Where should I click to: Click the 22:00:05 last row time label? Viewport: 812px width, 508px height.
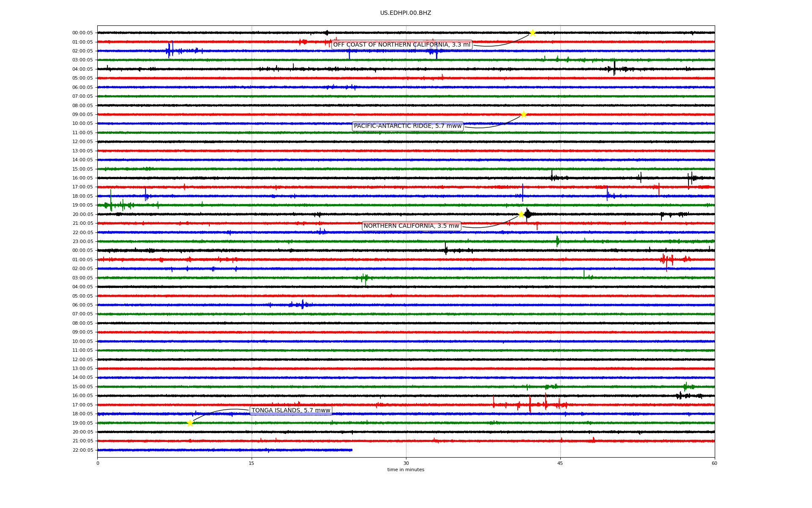click(x=82, y=450)
